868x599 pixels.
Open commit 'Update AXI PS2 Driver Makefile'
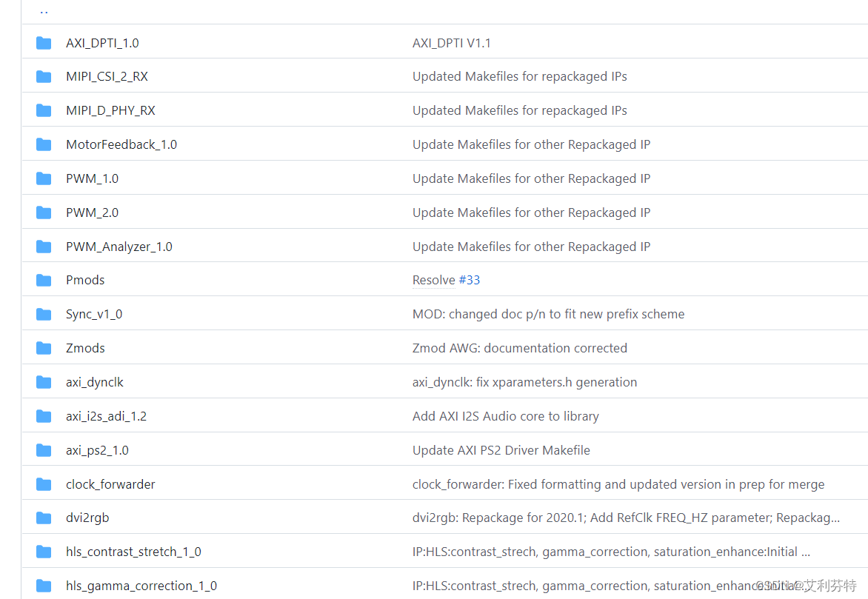[x=501, y=451]
